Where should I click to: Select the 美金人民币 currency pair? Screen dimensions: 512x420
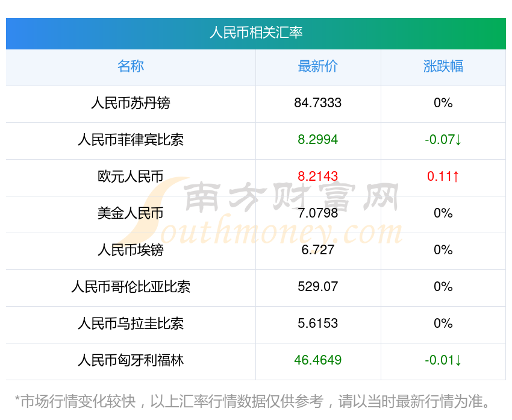(x=131, y=213)
